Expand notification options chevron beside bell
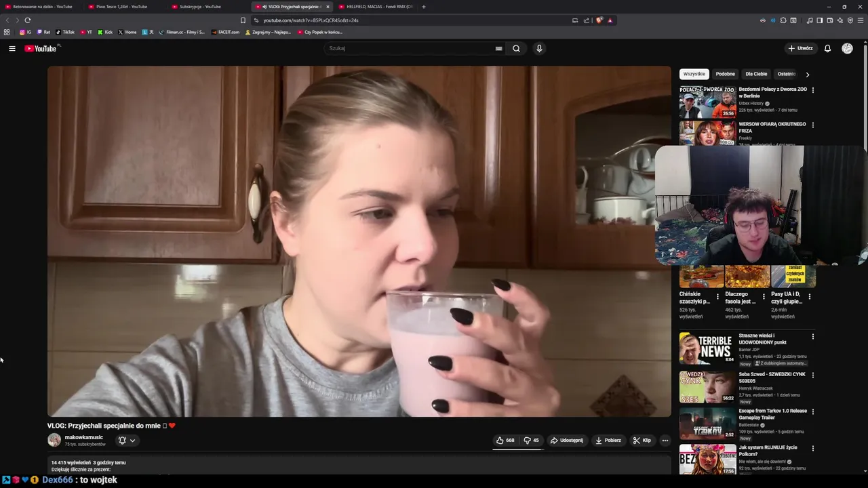Viewport: 868px width, 488px height. (132, 441)
